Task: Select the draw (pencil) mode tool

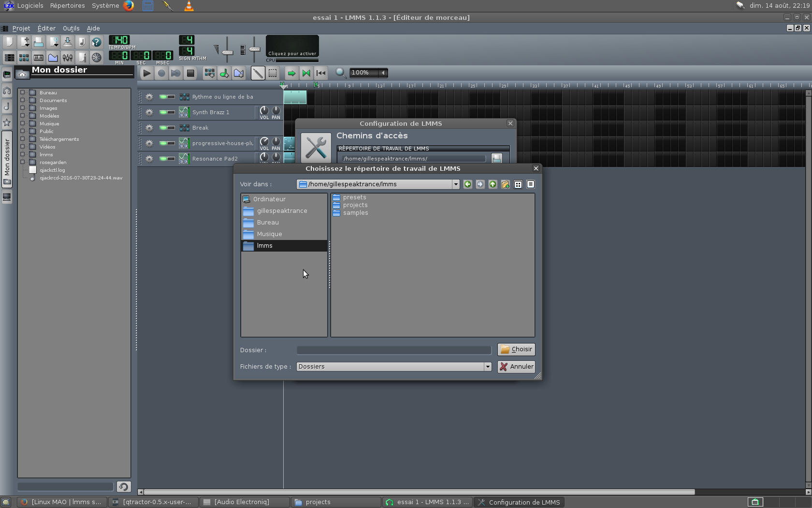Action: pos(258,73)
